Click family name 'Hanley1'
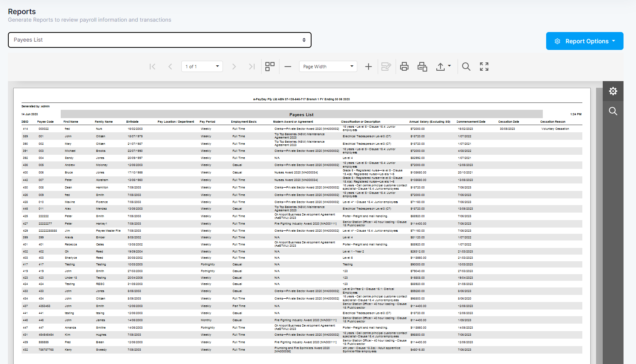The width and height of the screenshot is (636, 364). click(101, 224)
